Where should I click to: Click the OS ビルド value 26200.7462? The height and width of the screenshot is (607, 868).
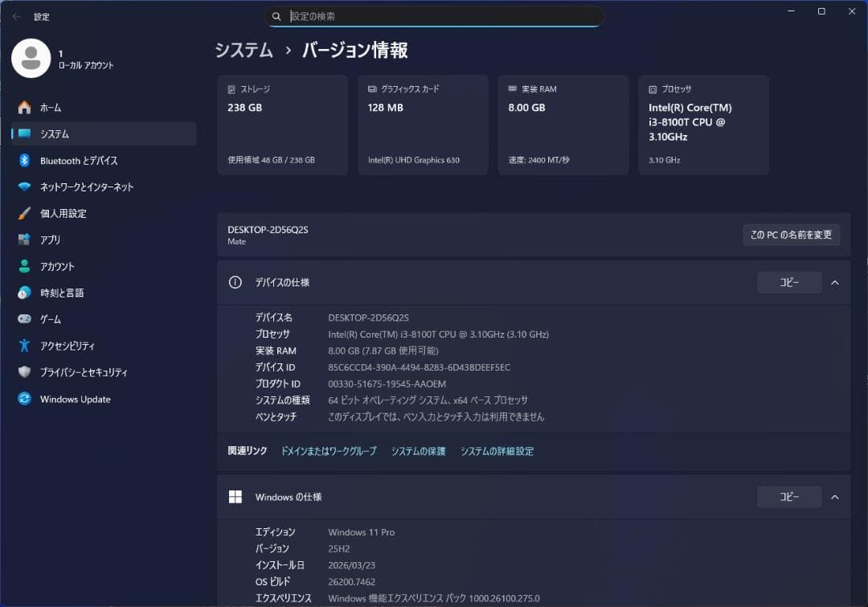pyautogui.click(x=351, y=582)
